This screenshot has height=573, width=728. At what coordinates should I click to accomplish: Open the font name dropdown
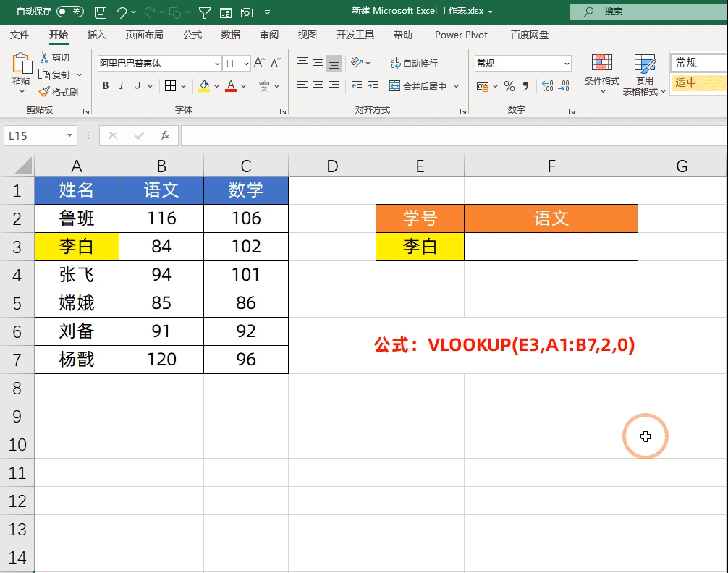pyautogui.click(x=214, y=64)
